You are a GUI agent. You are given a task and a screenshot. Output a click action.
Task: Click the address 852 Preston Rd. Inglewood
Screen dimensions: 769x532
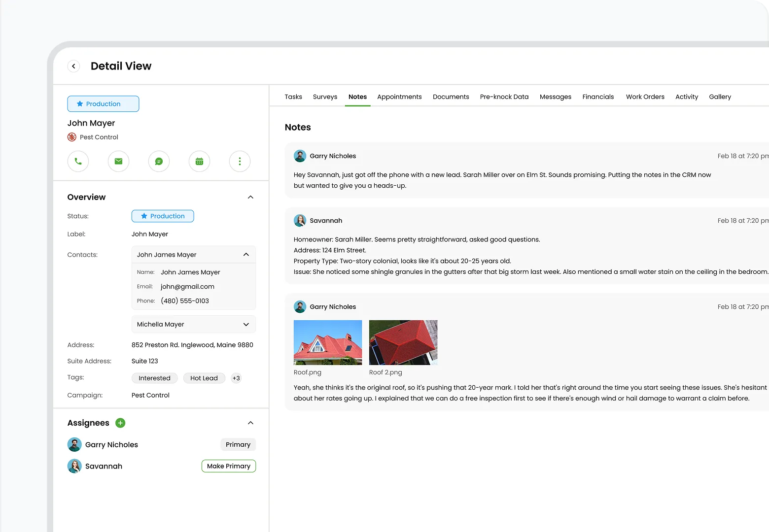[x=192, y=345]
